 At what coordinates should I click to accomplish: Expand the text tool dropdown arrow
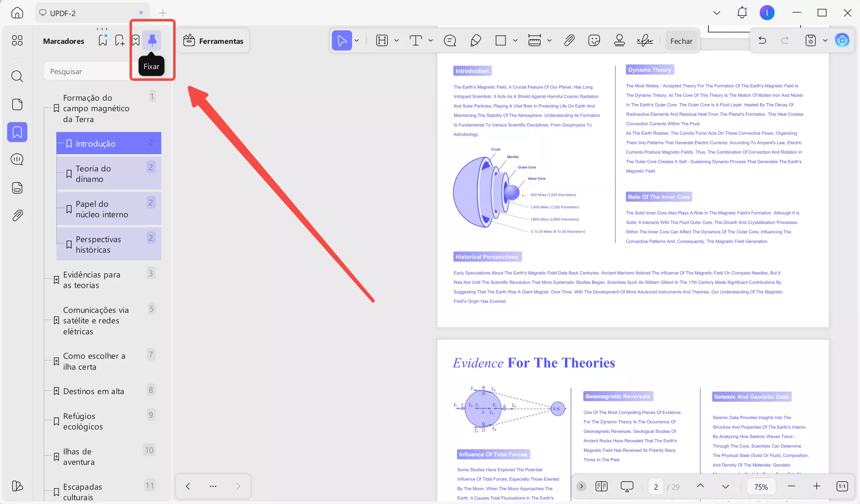pos(430,40)
